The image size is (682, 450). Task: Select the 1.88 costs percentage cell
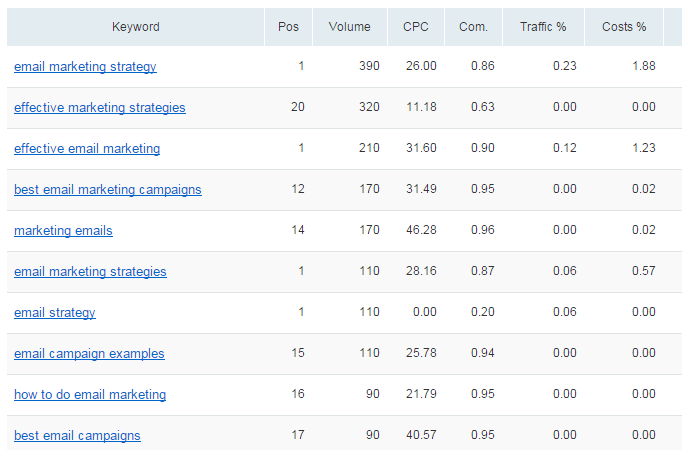(644, 66)
